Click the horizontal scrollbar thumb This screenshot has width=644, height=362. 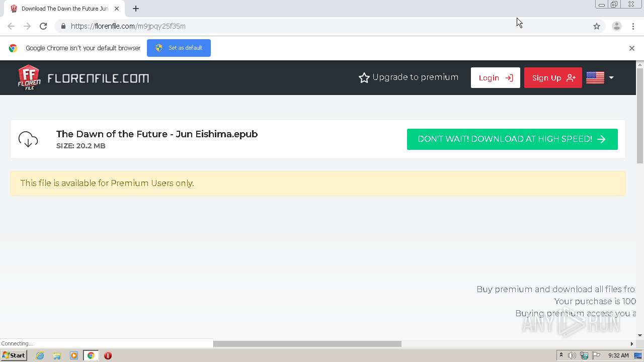point(307,344)
